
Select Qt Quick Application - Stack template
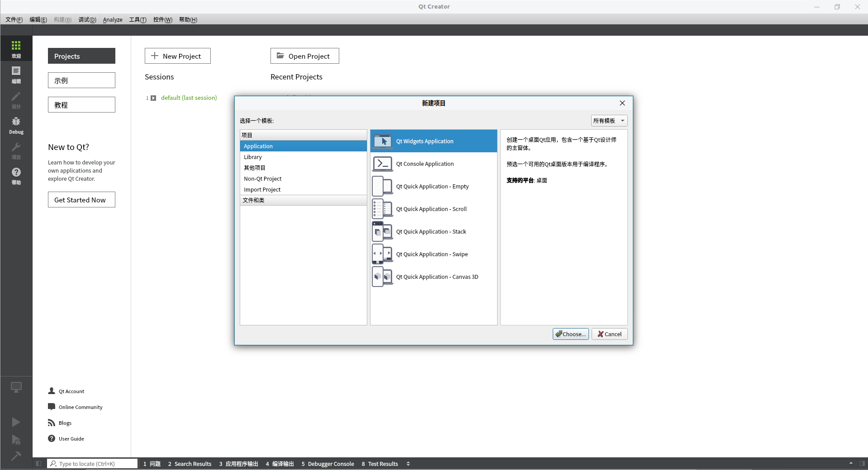coord(434,231)
